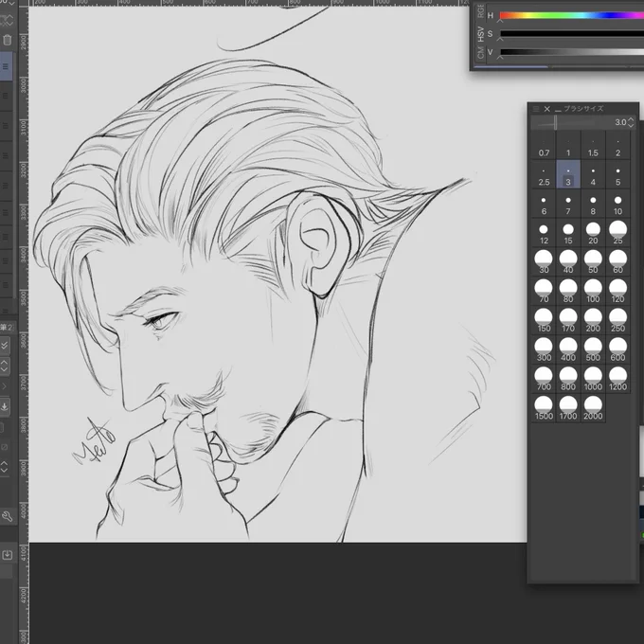The width and height of the screenshot is (644, 644).
Task: Switch to the HSV color slider tab
Action: pyautogui.click(x=481, y=34)
